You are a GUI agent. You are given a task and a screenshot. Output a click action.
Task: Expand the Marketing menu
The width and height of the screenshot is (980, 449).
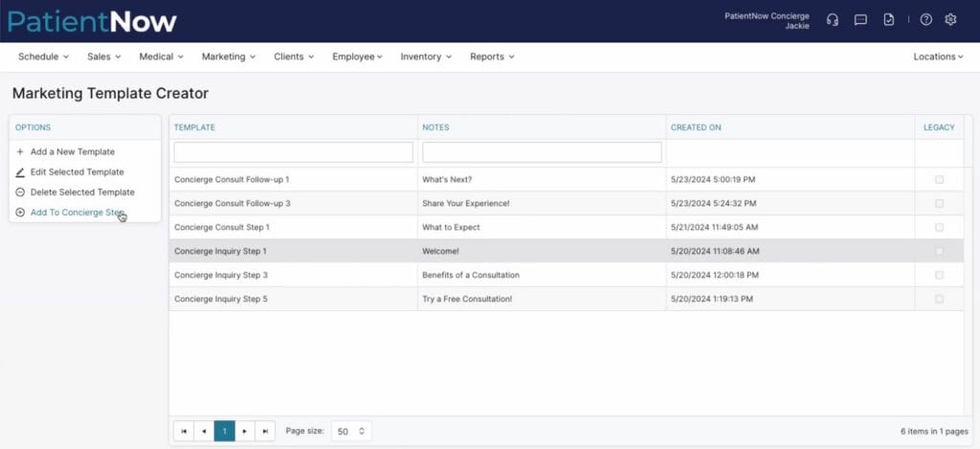point(228,56)
